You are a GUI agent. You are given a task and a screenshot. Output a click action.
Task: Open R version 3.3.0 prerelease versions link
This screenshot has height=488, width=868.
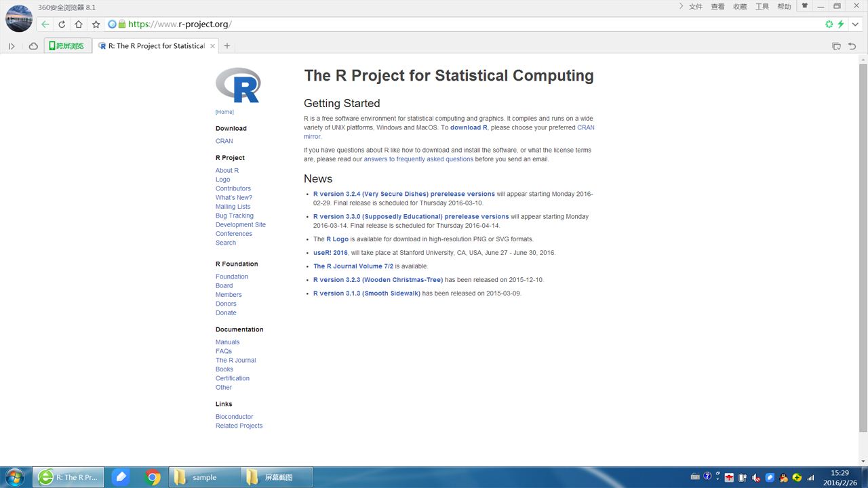[x=411, y=217]
